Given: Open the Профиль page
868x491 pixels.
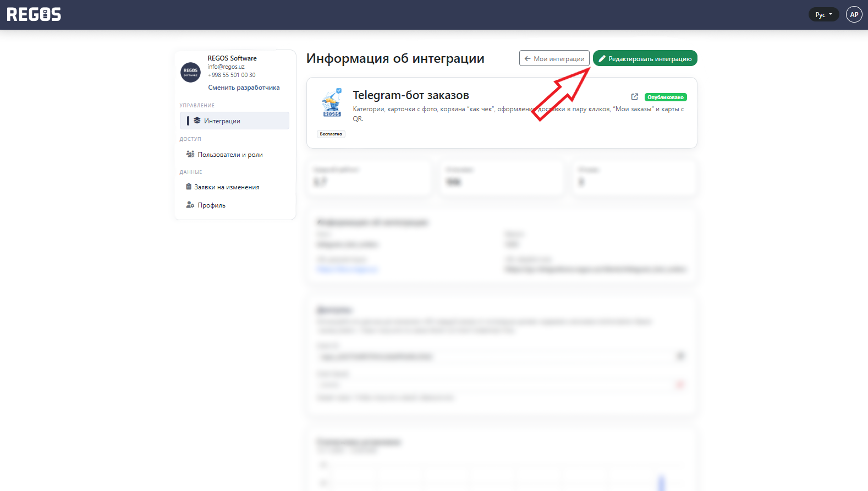Looking at the screenshot, I should coord(212,205).
